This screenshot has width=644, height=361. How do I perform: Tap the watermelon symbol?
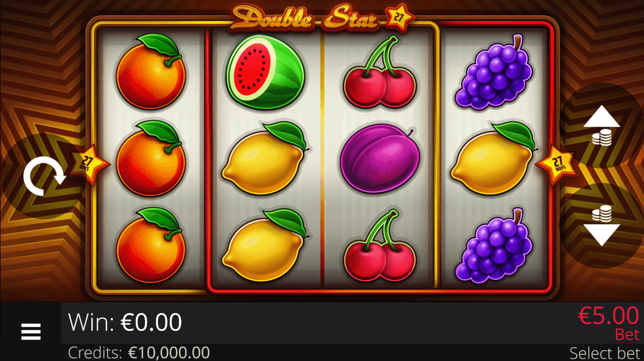(265, 72)
